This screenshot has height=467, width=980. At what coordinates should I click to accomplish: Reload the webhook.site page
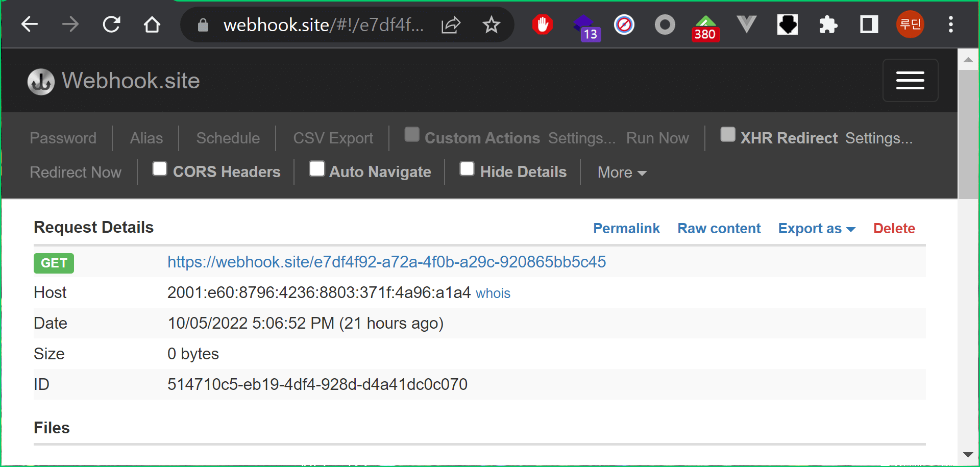(111, 24)
